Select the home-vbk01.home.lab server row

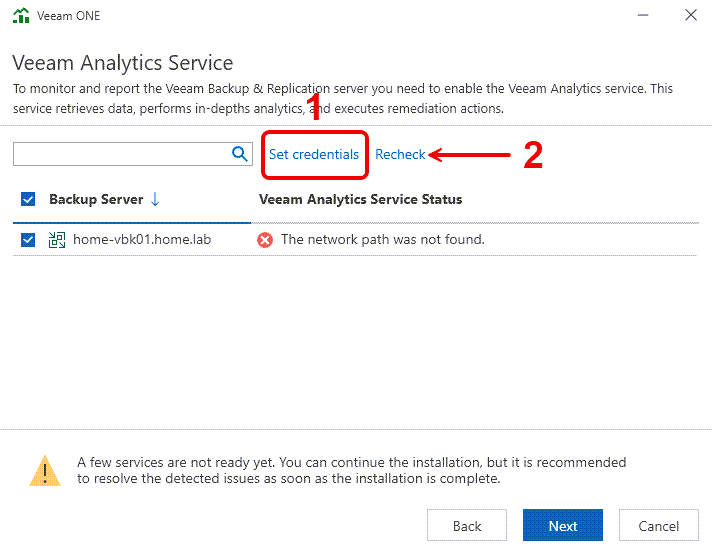pos(142,240)
